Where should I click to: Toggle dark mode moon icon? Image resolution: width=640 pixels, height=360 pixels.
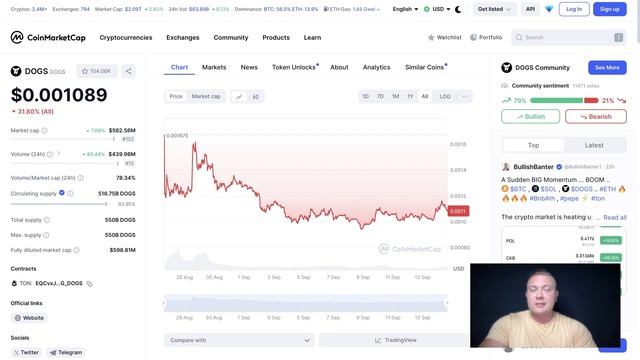point(458,9)
